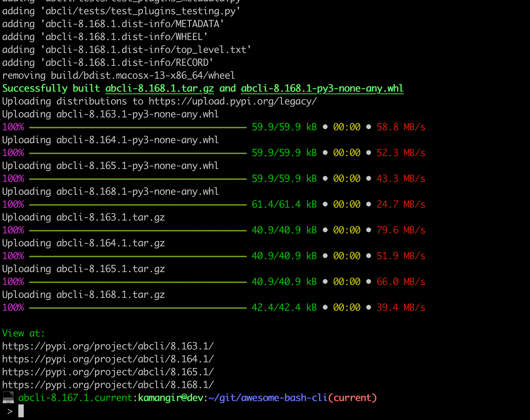Screen dimensions: 530x420
Task: Click the '100%' beside the 58.8 MB/s row
Action: tap(13, 127)
